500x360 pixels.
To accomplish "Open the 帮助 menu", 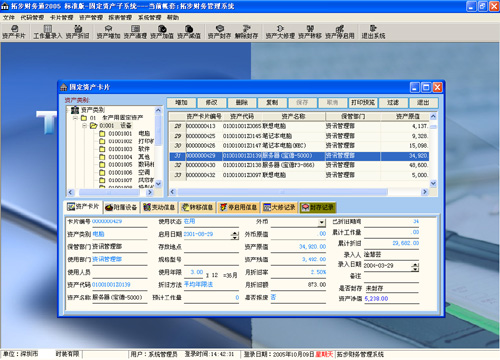I will tap(173, 17).
